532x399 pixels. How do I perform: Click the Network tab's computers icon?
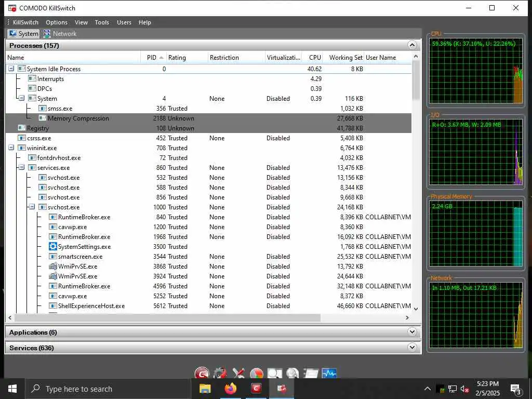[47, 34]
